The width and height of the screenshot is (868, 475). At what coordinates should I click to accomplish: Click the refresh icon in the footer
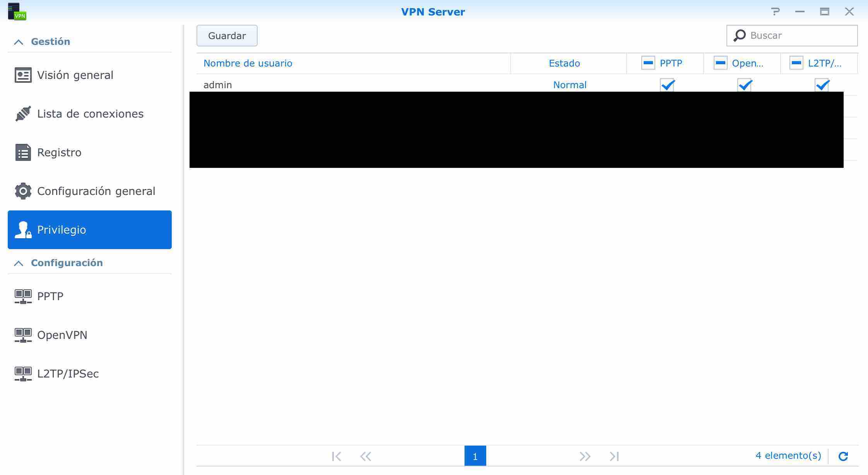[x=843, y=456]
